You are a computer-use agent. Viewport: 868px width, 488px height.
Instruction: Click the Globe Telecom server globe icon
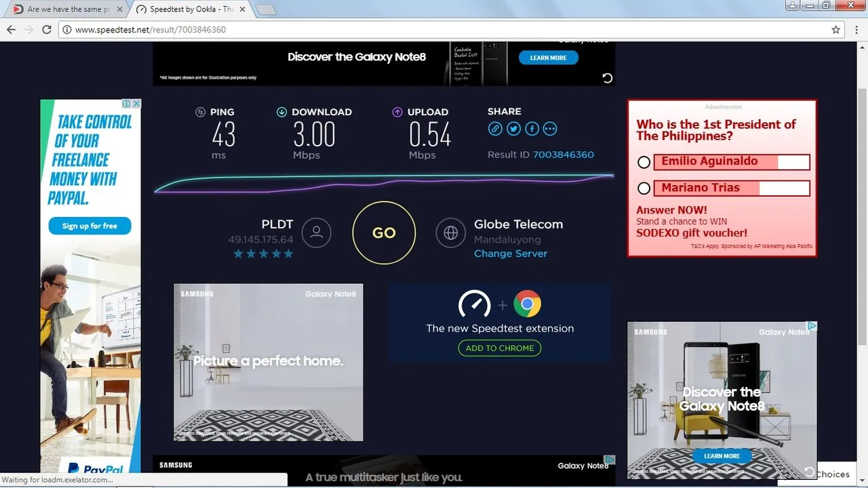click(451, 232)
